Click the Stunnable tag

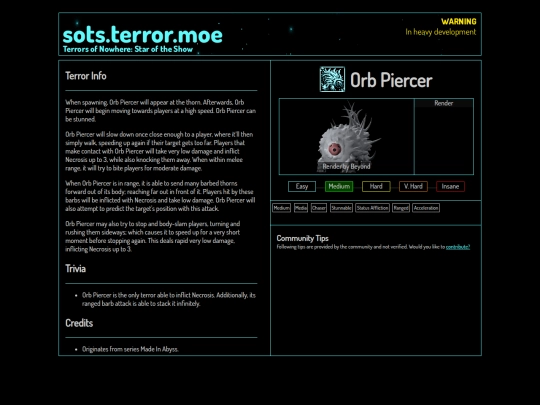point(341,208)
